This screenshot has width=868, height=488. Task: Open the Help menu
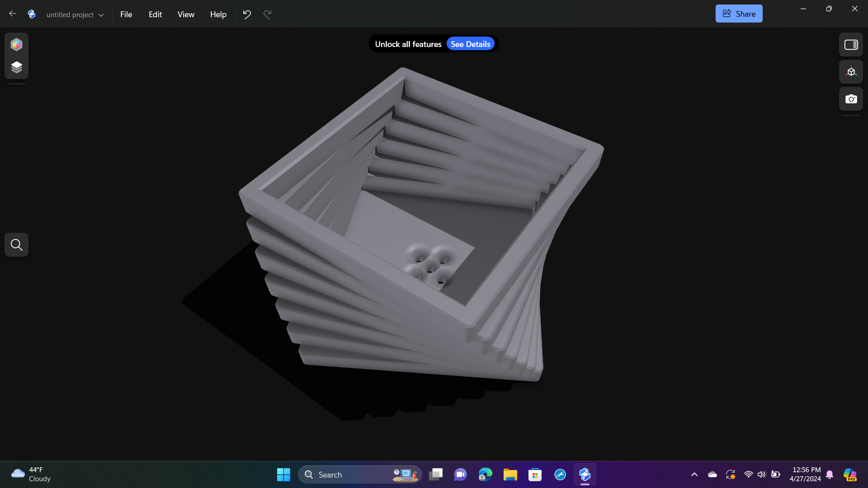pos(218,14)
